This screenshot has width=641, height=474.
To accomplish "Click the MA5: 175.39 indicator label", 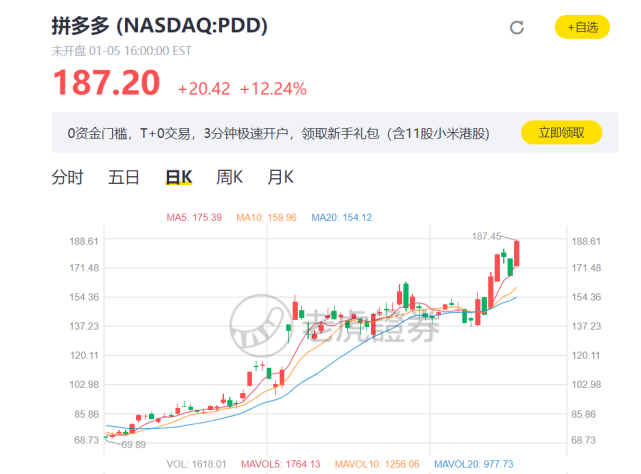I will [x=194, y=218].
